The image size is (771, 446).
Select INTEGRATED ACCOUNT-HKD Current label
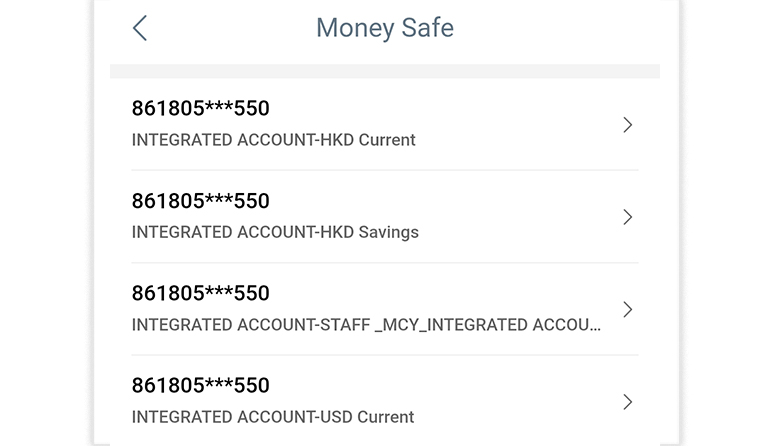(x=273, y=140)
